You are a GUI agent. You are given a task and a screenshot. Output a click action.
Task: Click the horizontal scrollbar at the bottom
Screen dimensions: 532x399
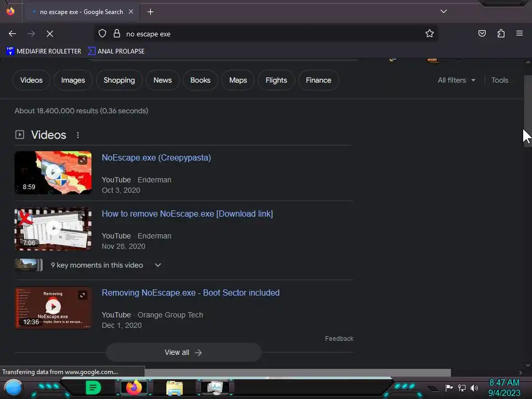(x=298, y=372)
